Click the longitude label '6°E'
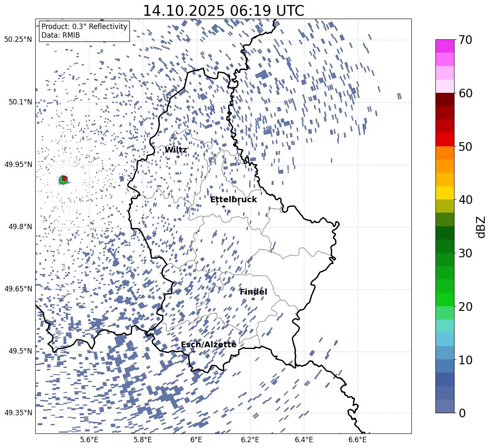The width and height of the screenshot is (491, 448). click(196, 440)
